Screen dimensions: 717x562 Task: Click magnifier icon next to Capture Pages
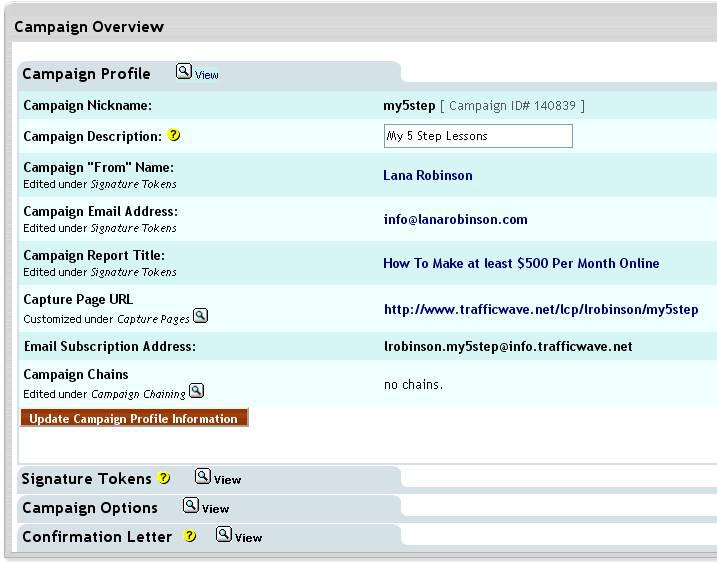click(200, 316)
